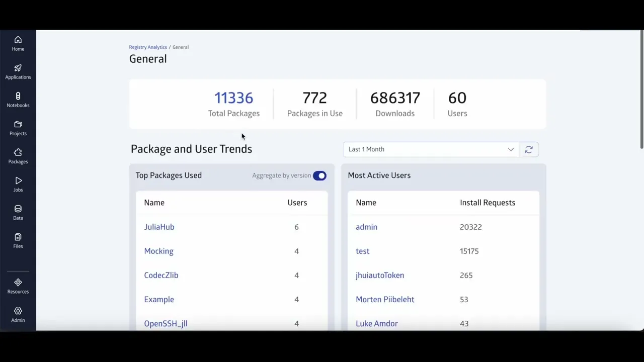Click the Name header in Most Active Users
The image size is (644, 362).
366,203
